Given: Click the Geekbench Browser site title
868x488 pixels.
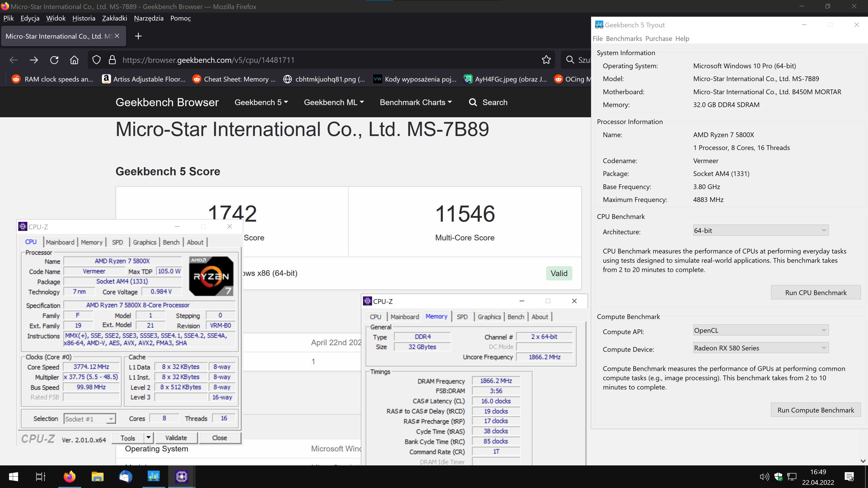Looking at the screenshot, I should point(167,102).
